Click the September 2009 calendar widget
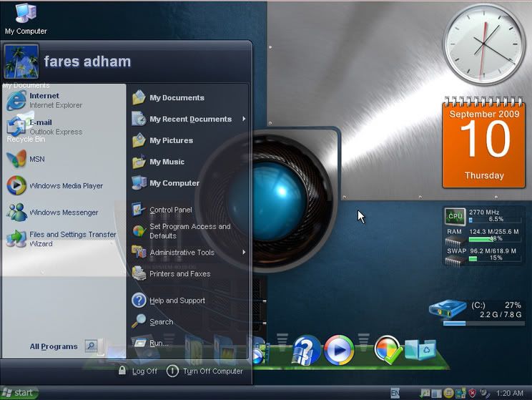This screenshot has height=400, width=532. tap(484, 142)
